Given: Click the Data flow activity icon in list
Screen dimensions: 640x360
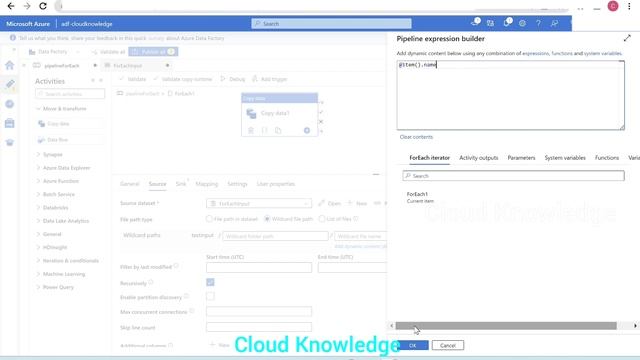Looking at the screenshot, I should tap(41, 140).
